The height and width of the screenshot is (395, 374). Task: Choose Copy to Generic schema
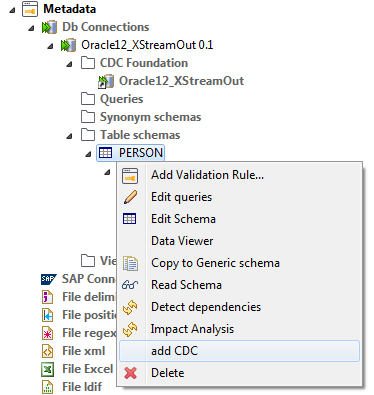click(239, 263)
